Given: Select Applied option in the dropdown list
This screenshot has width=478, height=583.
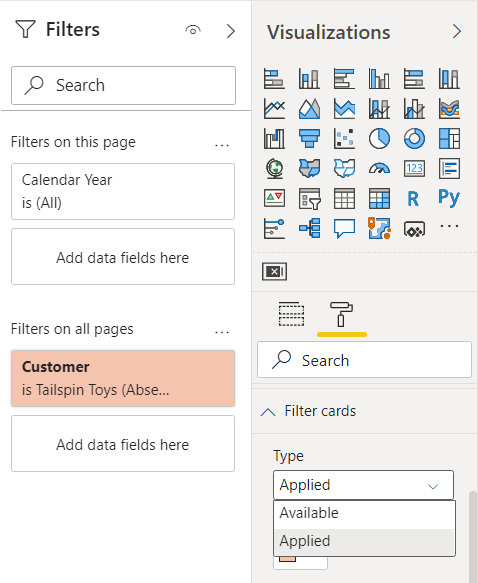Looking at the screenshot, I should [364, 541].
